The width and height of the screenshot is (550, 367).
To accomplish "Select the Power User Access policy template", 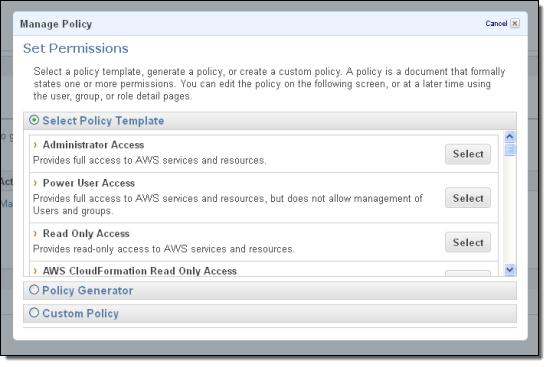I will click(x=468, y=198).
